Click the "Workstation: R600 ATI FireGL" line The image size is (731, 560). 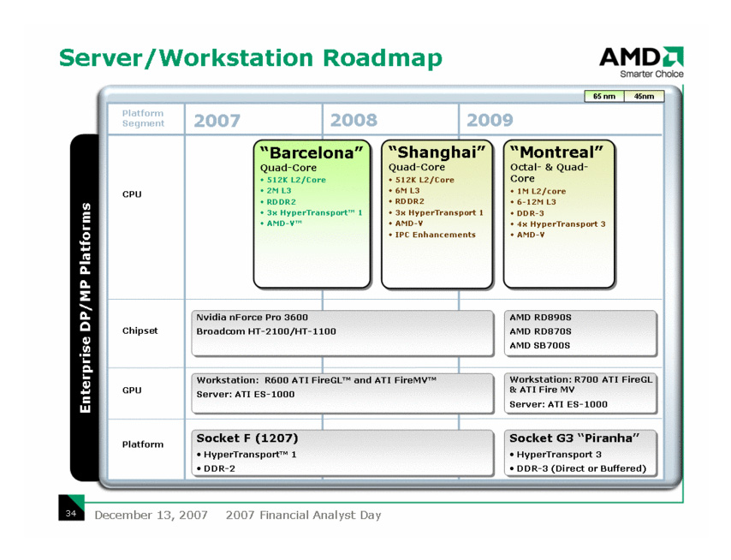point(317,380)
